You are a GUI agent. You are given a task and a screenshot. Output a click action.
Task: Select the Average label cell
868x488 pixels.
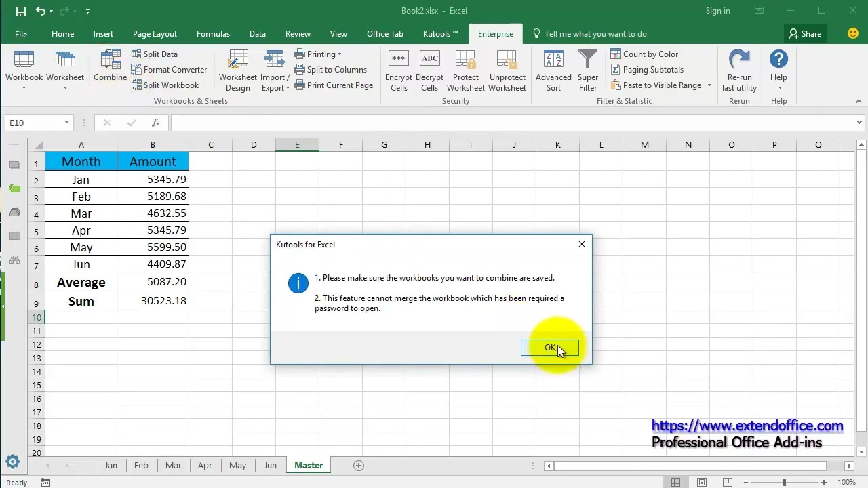(81, 283)
